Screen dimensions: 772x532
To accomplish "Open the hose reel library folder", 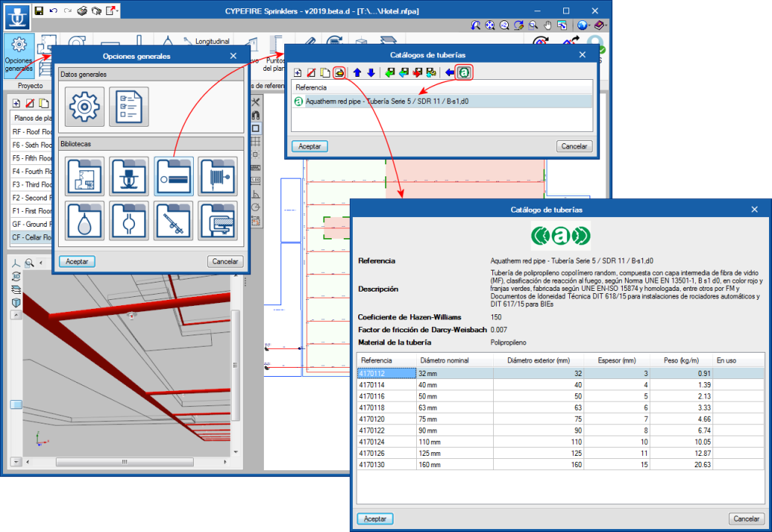I will (218, 176).
